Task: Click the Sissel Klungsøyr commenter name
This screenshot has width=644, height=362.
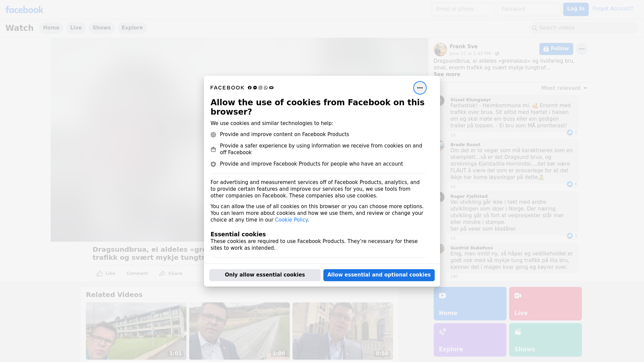Action: pos(471,100)
